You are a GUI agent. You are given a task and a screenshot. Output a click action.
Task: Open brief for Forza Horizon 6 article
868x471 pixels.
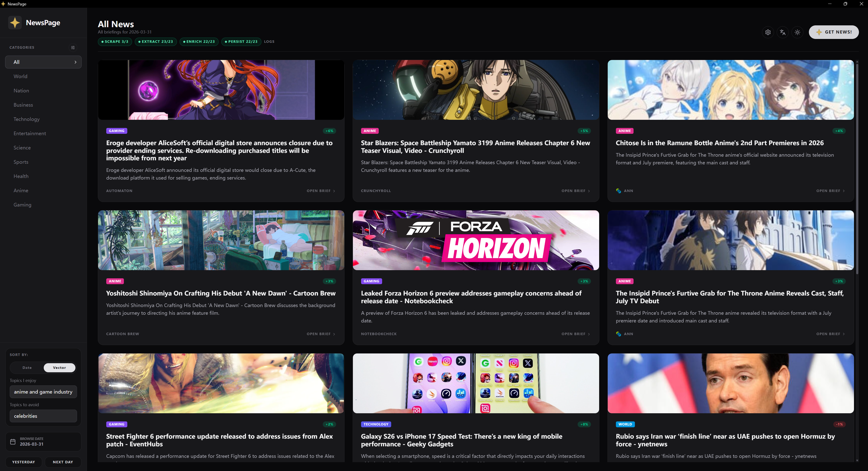click(x=576, y=334)
